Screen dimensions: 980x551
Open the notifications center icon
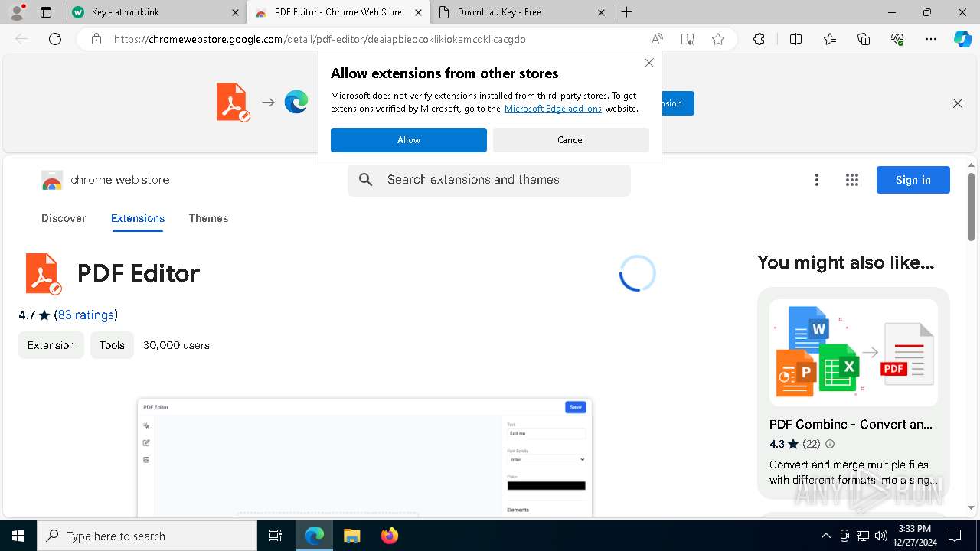(955, 536)
